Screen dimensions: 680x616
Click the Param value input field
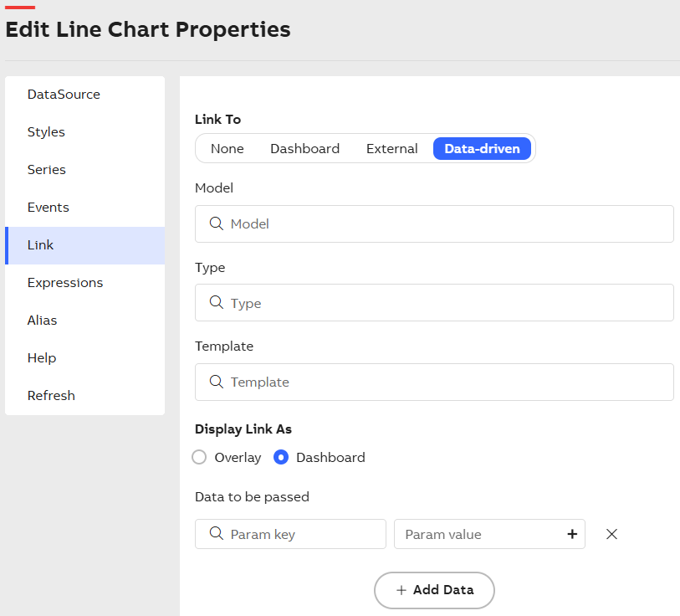(x=478, y=534)
